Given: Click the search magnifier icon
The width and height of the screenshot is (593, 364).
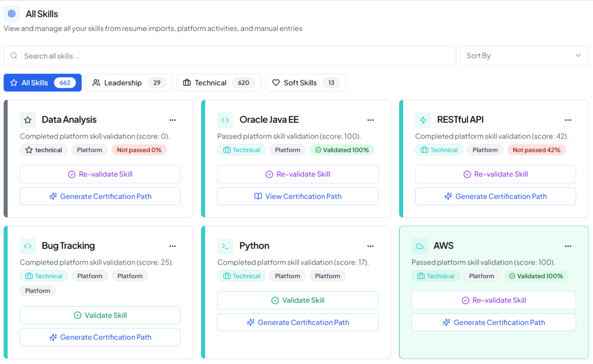Looking at the screenshot, I should point(14,56).
